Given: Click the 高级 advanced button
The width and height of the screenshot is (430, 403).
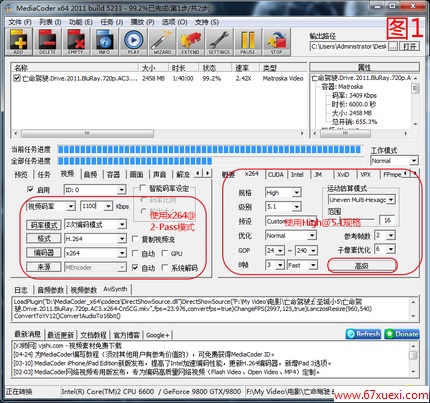Looking at the screenshot, I should click(362, 266).
